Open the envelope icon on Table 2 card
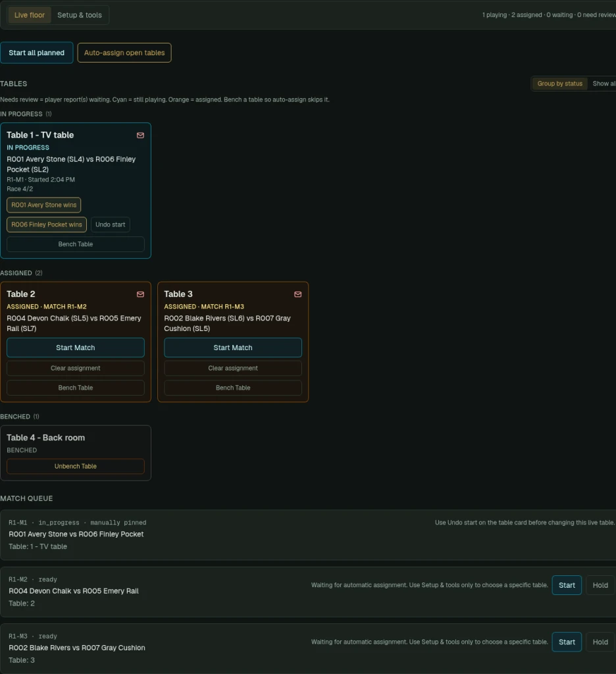This screenshot has width=616, height=674. tap(140, 294)
